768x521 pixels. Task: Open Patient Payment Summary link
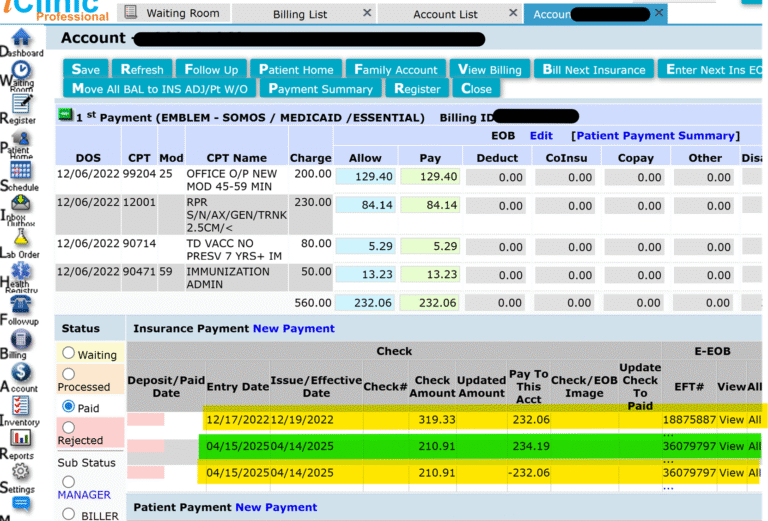[x=654, y=136]
